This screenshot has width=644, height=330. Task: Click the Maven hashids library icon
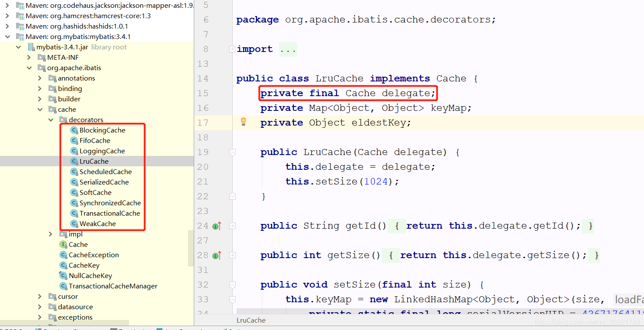pos(19,26)
